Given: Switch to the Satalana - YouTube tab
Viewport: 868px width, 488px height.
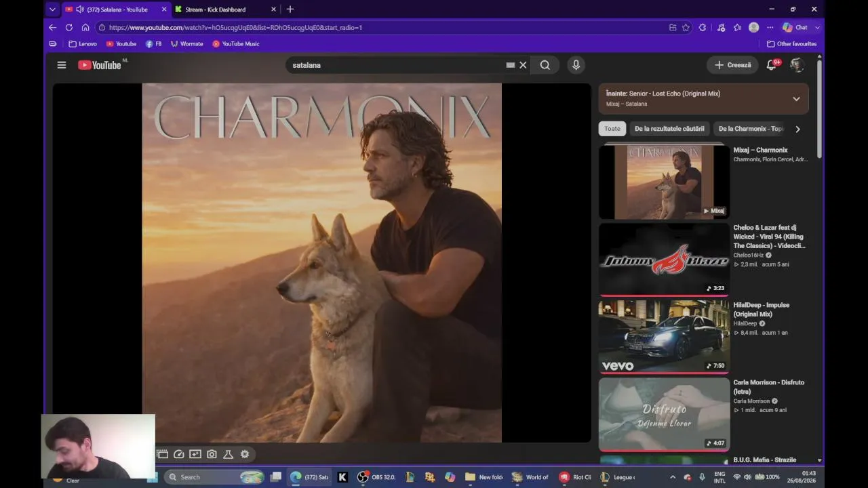Looking at the screenshot, I should [x=116, y=9].
